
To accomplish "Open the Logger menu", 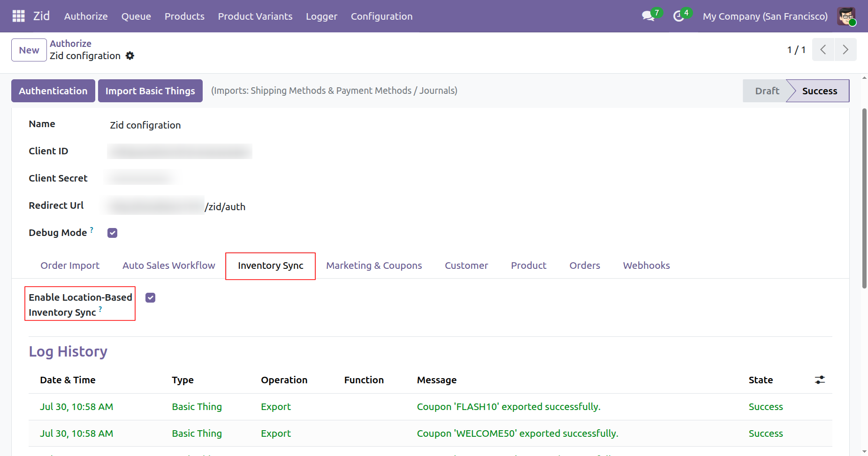I will [321, 16].
